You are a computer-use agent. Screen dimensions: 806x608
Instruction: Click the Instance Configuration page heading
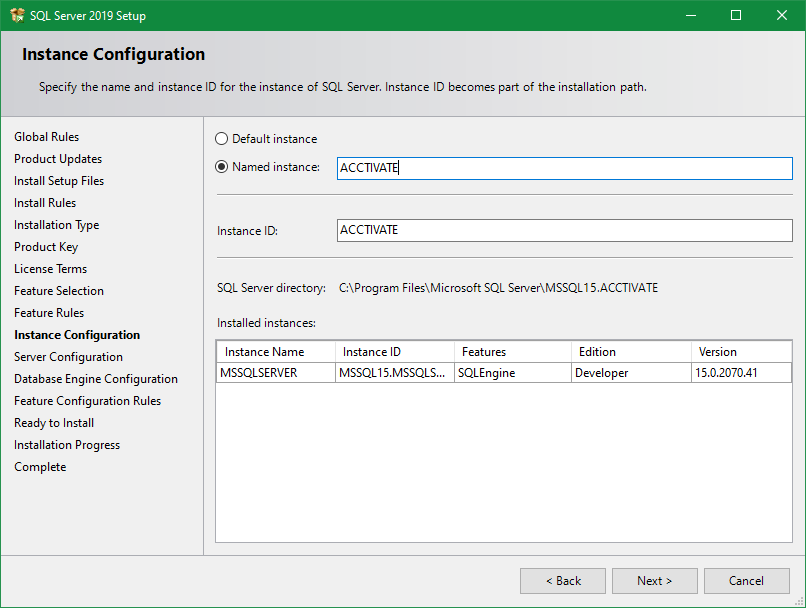tap(114, 54)
